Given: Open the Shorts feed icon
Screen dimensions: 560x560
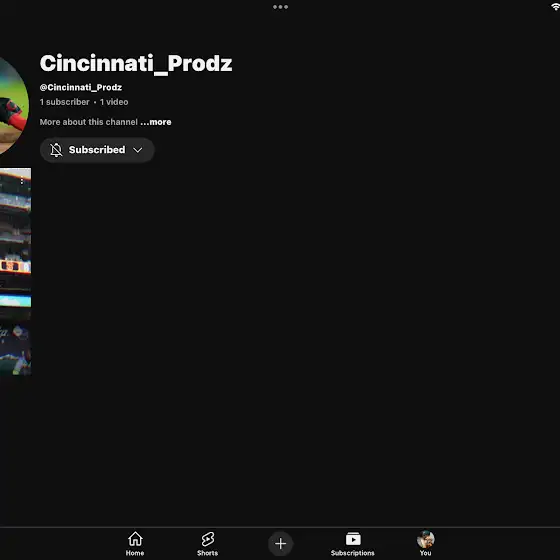Looking at the screenshot, I should [208, 539].
